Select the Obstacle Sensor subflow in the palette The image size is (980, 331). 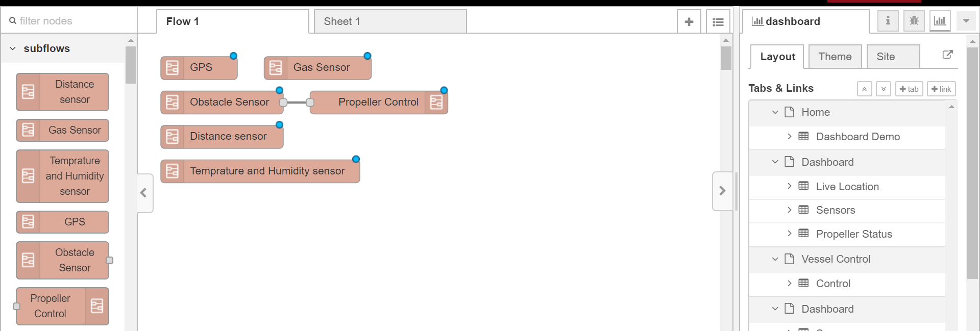[x=62, y=260]
